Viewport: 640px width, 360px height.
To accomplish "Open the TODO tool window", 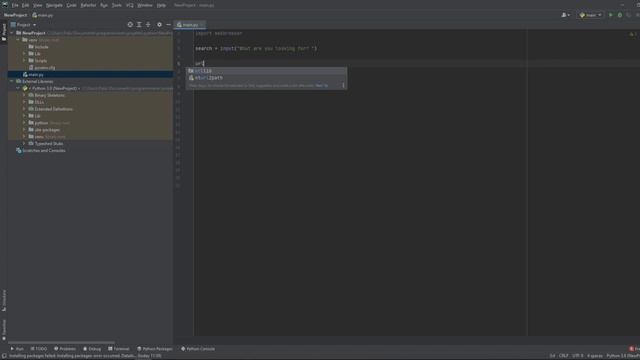I will (x=39, y=349).
